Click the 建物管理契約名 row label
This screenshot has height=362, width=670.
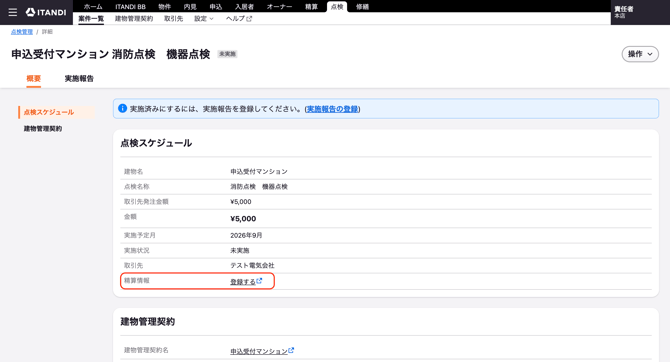coord(146,350)
